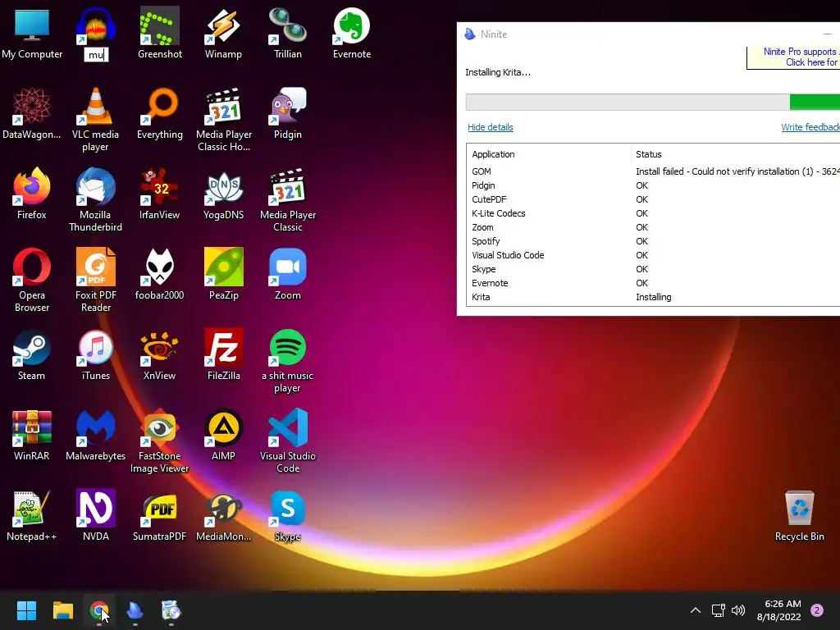Select the YogaDNS desktop shortcut
Image resolution: width=840 pixels, height=630 pixels.
[x=223, y=194]
